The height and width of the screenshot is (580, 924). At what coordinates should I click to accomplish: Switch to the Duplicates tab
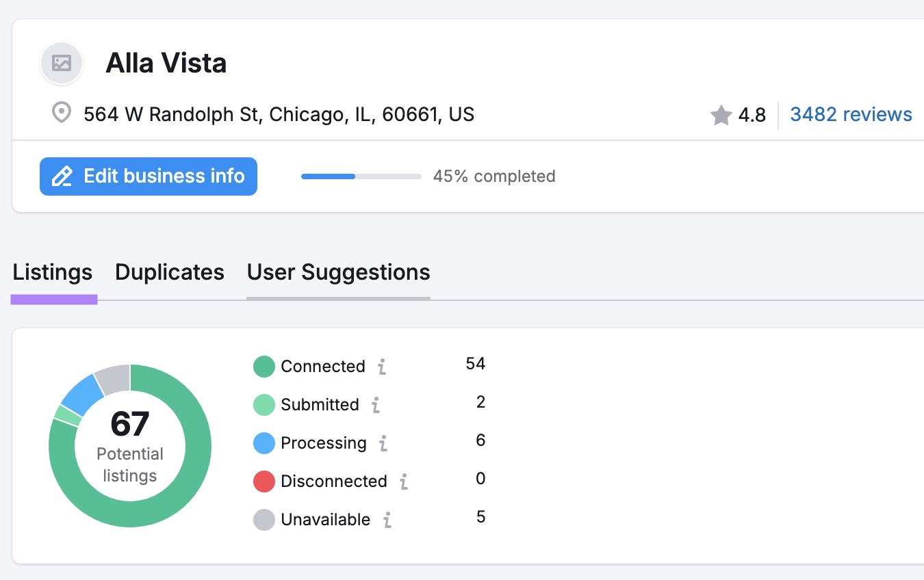pos(169,272)
